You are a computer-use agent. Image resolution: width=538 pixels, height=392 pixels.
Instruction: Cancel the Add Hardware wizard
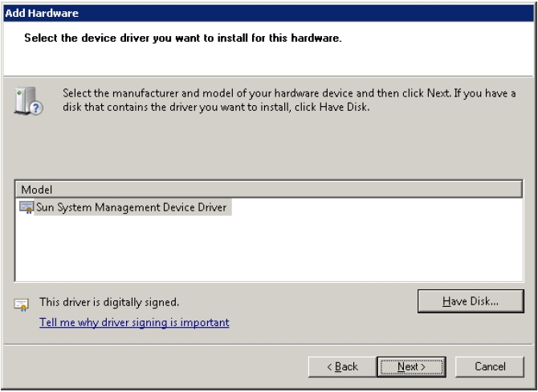[490, 366]
